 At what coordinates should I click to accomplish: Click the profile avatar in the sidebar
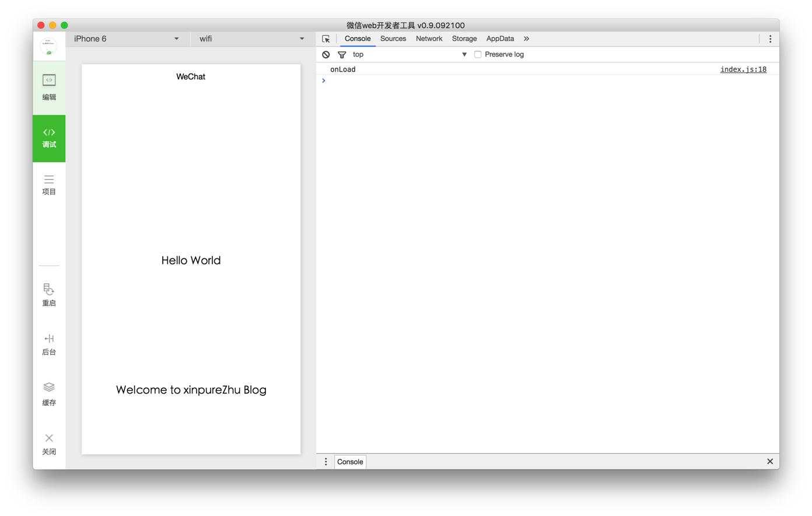tap(49, 46)
